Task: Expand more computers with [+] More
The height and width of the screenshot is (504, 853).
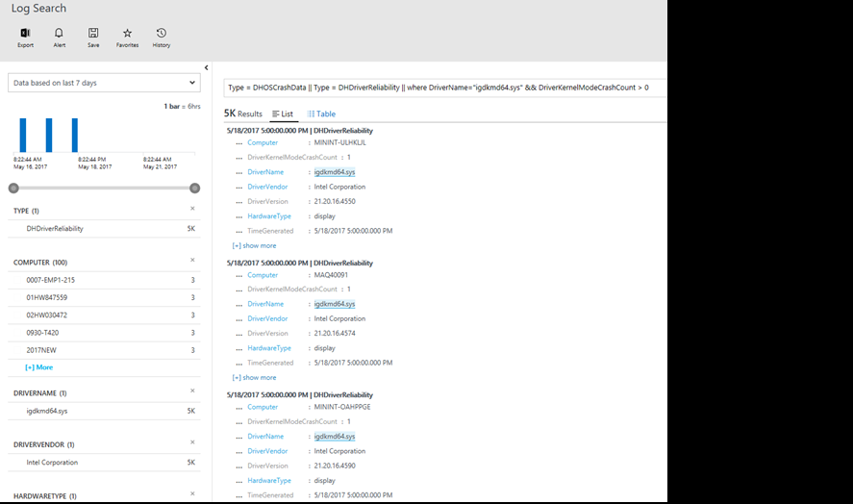Action: [x=39, y=367]
